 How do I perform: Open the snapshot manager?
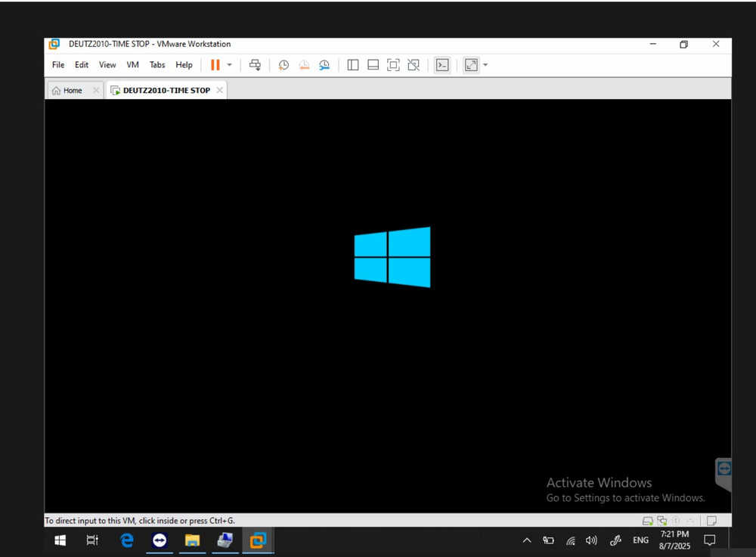324,65
